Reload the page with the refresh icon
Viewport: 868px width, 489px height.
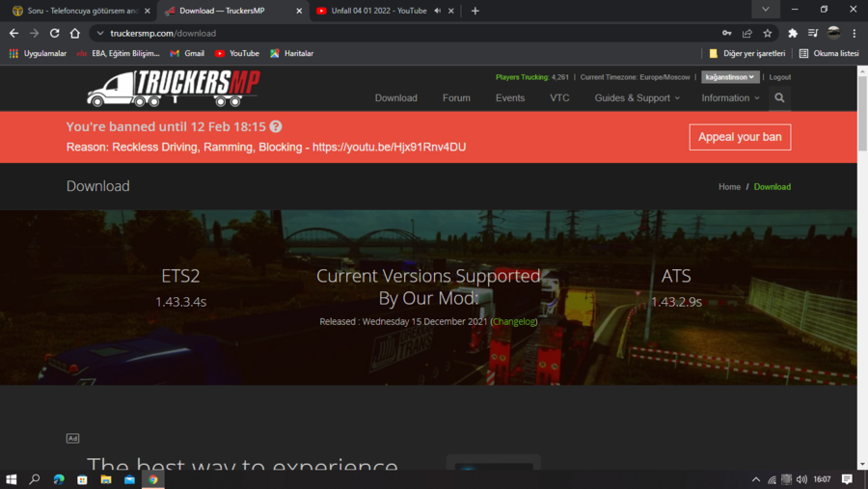[54, 33]
